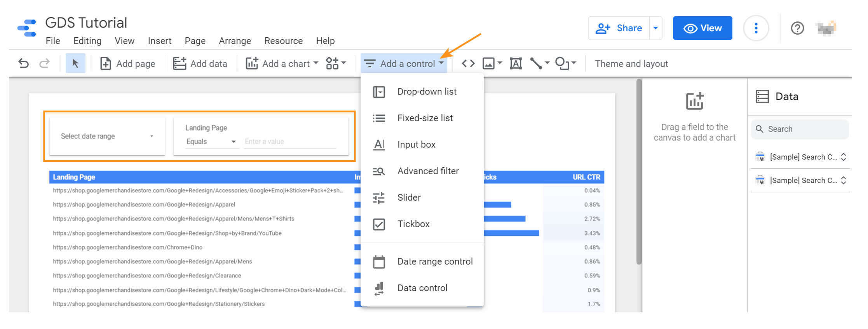Screen dimensions: 868x329
Task: Click the 3.43% CTR value
Action: click(592, 233)
